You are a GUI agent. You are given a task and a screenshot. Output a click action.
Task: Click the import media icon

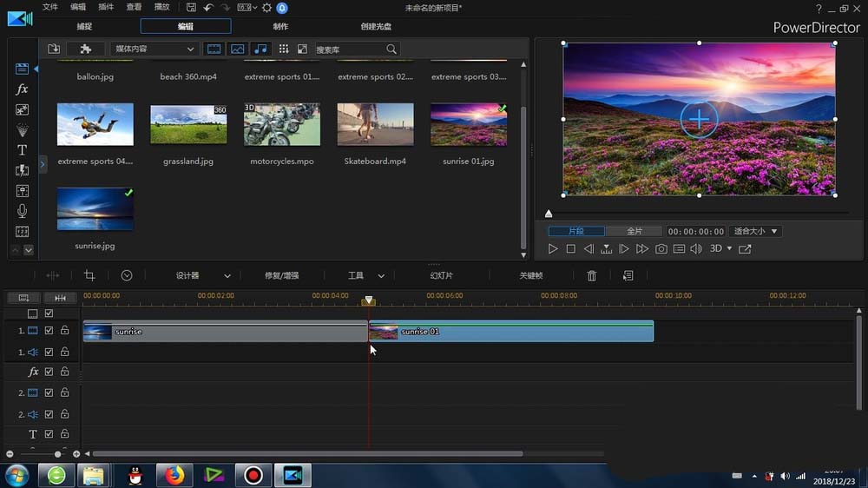pyautogui.click(x=54, y=49)
